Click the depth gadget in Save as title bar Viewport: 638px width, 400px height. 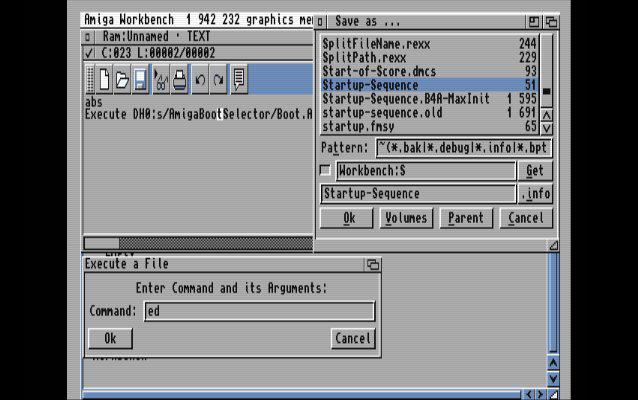[x=551, y=22]
